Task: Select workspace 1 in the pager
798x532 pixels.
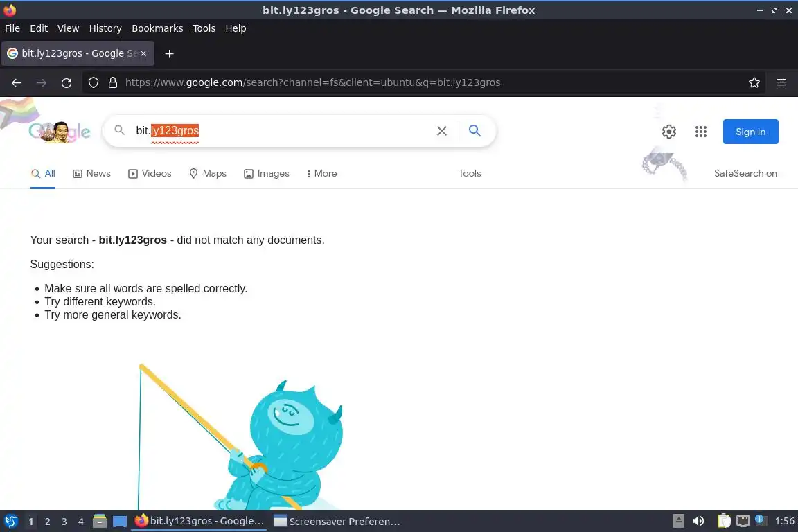Action: tap(30, 522)
